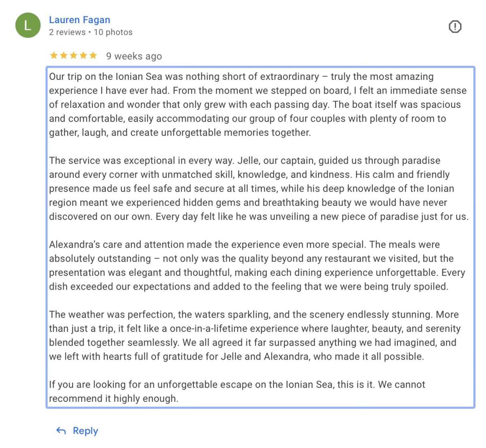Open Lauren Fagan's profile name link
This screenshot has width=486, height=448.
point(79,20)
